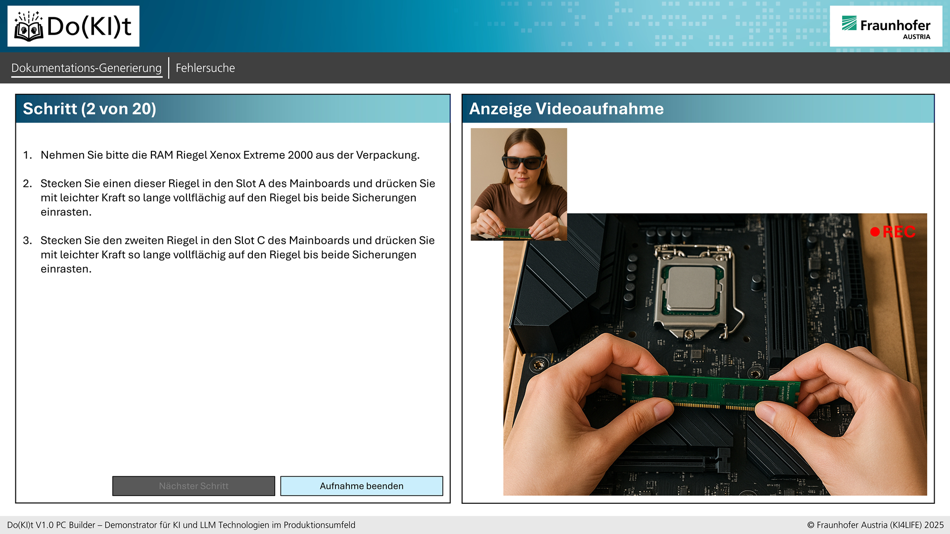950x534 pixels.
Task: Select instruction 3 about Slot C
Action: [x=237, y=255]
